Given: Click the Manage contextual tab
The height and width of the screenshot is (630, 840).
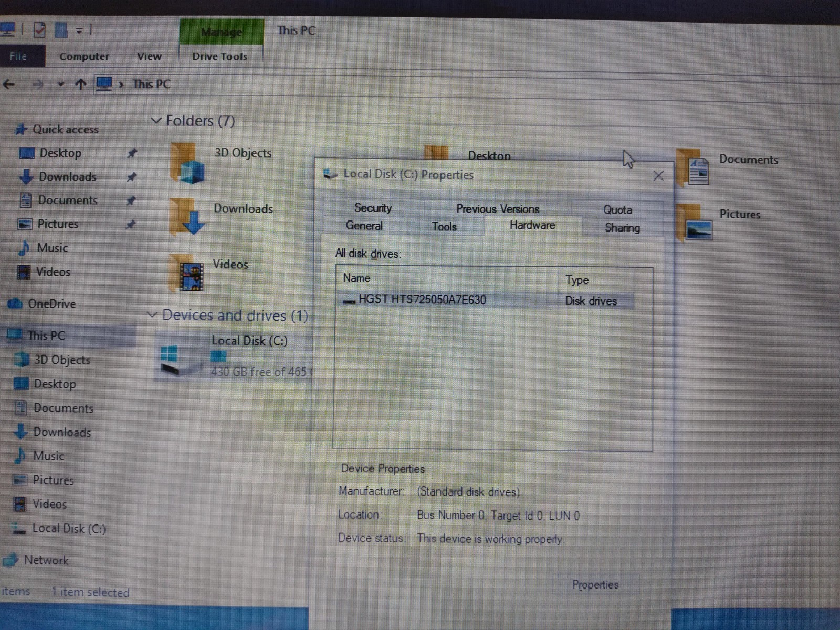Looking at the screenshot, I should click(x=221, y=32).
